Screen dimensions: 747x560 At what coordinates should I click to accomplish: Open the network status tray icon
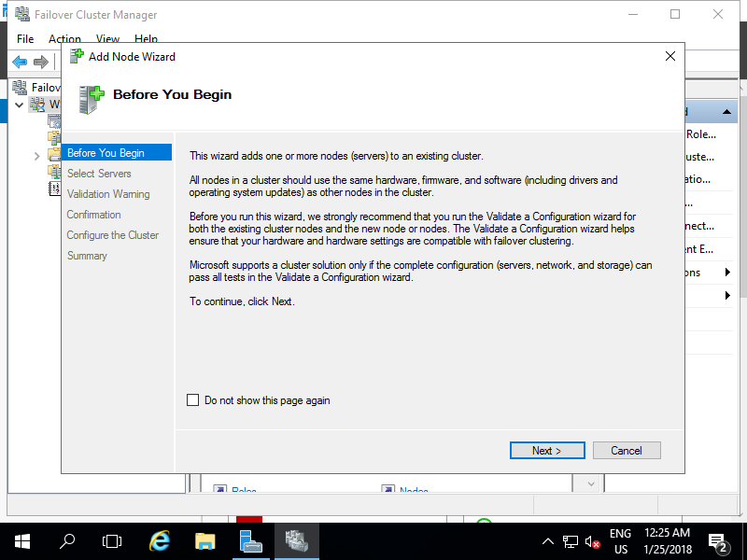571,541
